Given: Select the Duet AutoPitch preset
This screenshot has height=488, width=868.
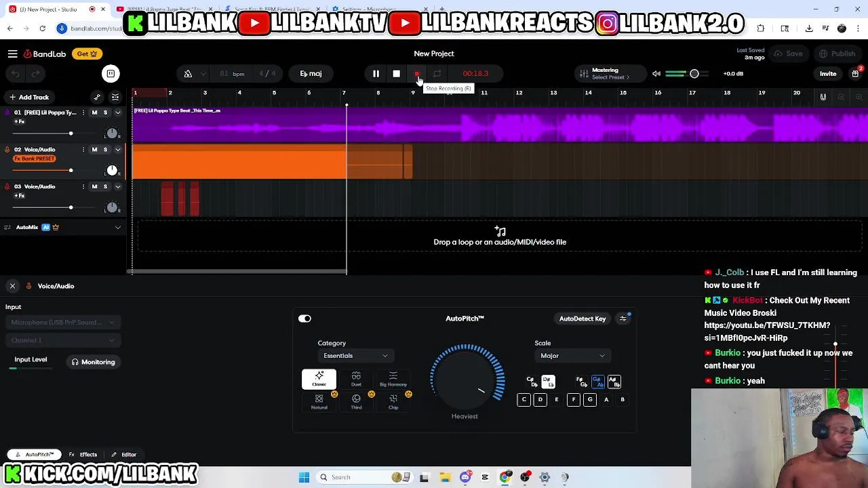Looking at the screenshot, I should tap(356, 380).
